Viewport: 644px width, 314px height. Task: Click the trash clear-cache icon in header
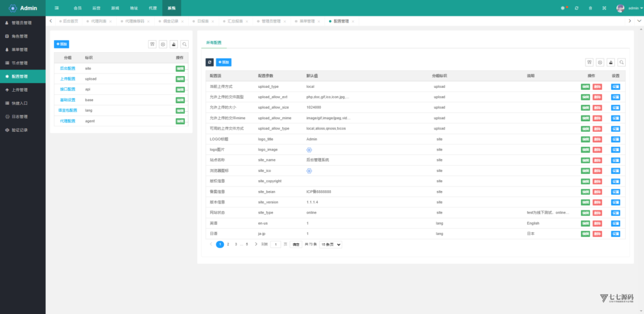click(x=590, y=8)
